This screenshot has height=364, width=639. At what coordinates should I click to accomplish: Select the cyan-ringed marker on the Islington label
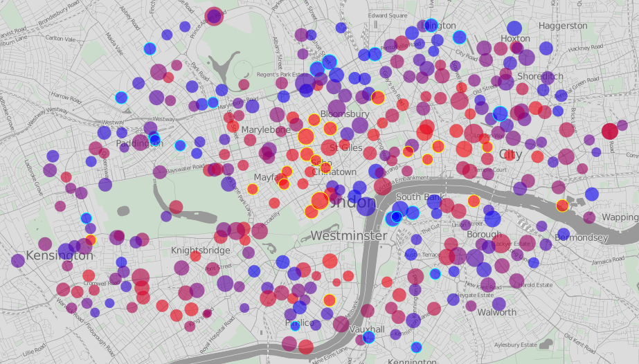pyautogui.click(x=431, y=26)
